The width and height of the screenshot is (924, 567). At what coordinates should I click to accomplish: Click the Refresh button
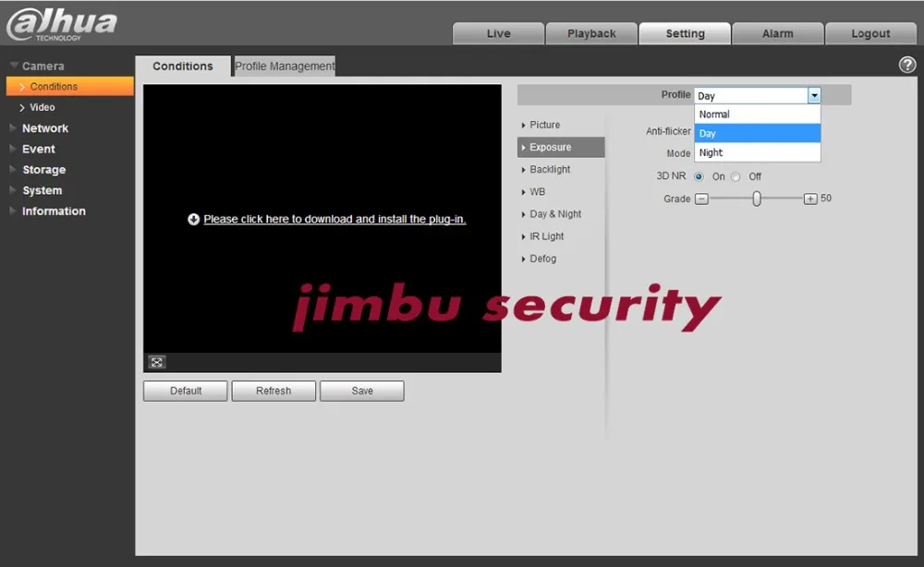(x=274, y=391)
